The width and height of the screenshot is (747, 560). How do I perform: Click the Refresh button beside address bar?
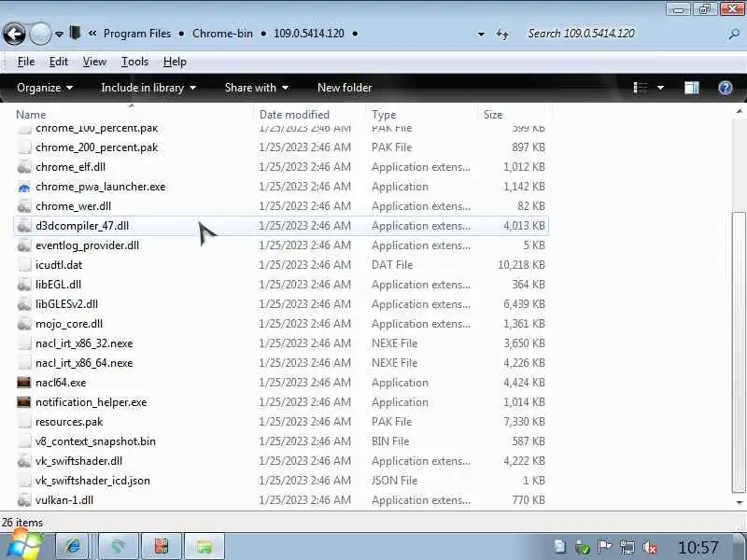[x=502, y=34]
